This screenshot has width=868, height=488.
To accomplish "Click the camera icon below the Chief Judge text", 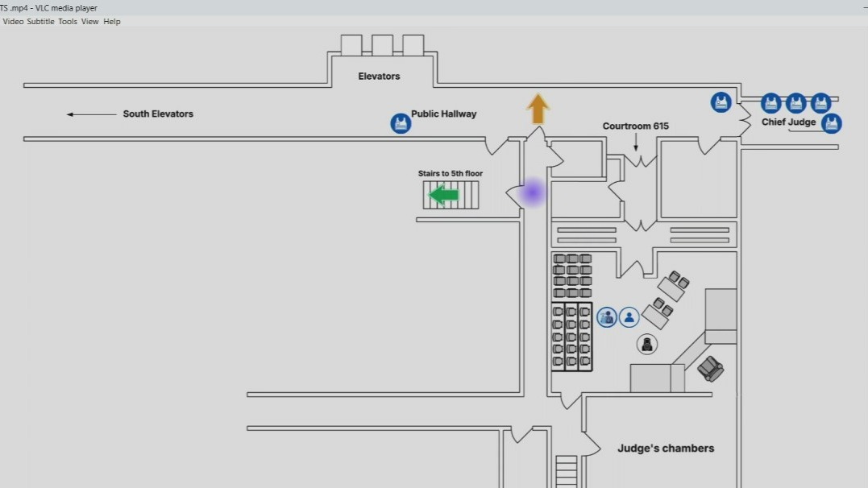I will (831, 123).
